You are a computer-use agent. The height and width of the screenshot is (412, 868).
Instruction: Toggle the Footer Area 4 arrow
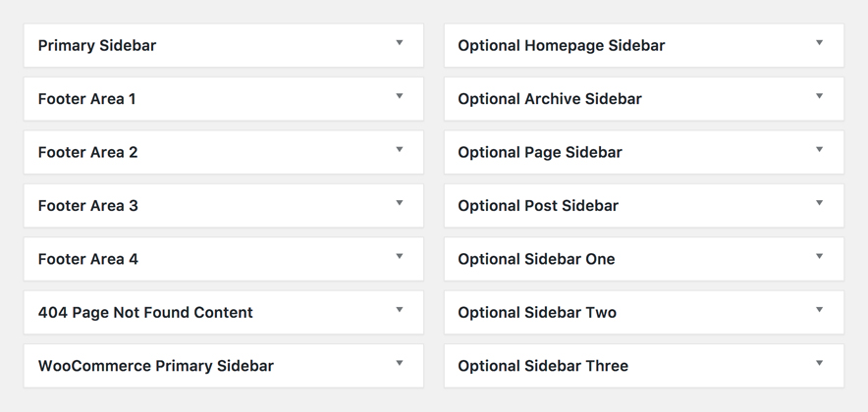point(400,257)
